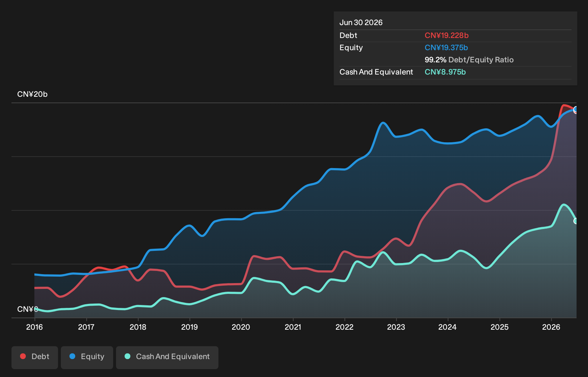
Task: Toggle the Debt series legend button
Action: pyautogui.click(x=35, y=357)
